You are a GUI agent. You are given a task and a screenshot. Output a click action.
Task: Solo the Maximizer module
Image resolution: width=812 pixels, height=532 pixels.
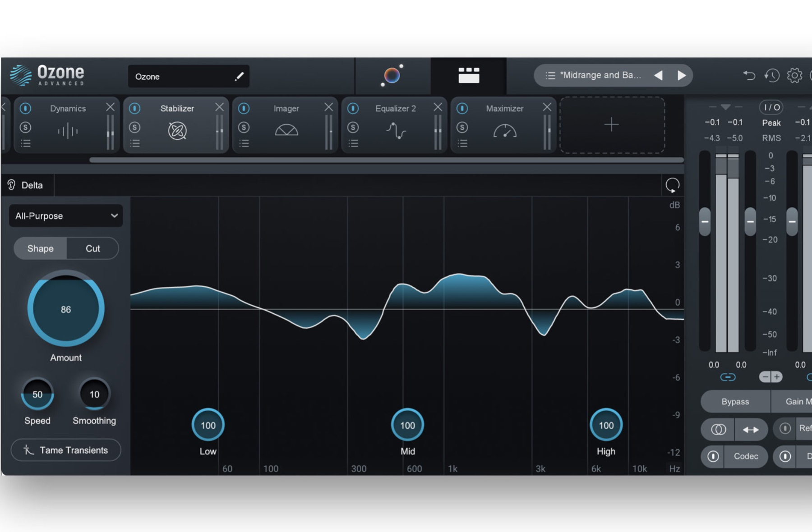[462, 127]
